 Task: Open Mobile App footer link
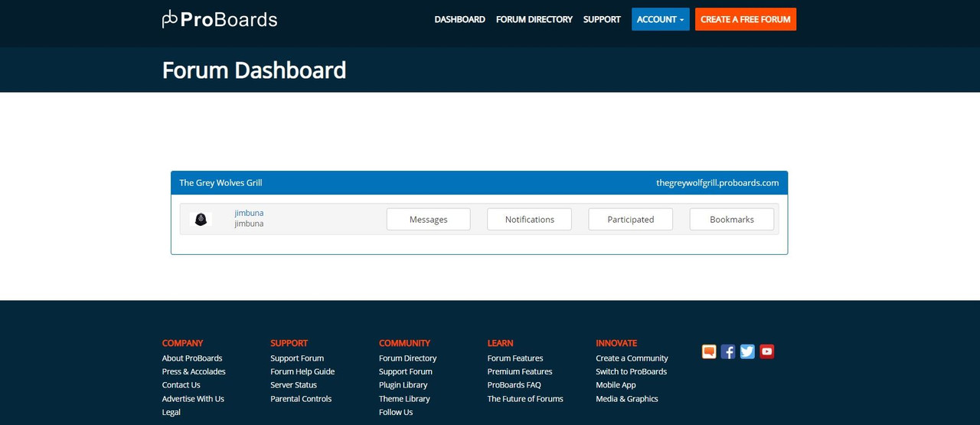pyautogui.click(x=616, y=385)
